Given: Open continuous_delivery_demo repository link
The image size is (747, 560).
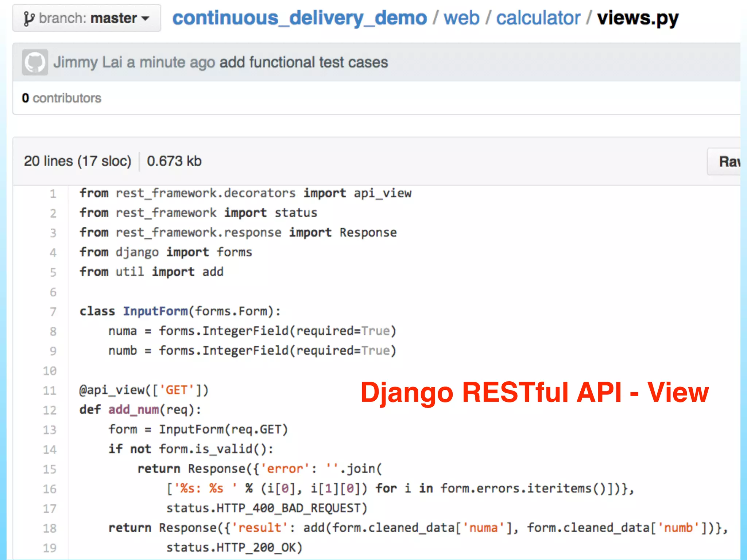Looking at the screenshot, I should pos(299,18).
